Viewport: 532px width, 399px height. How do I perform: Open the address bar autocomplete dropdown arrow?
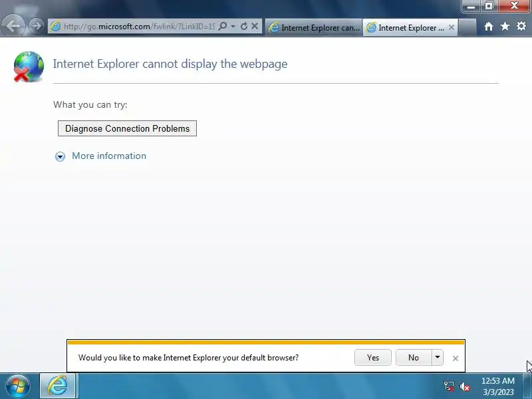click(233, 26)
